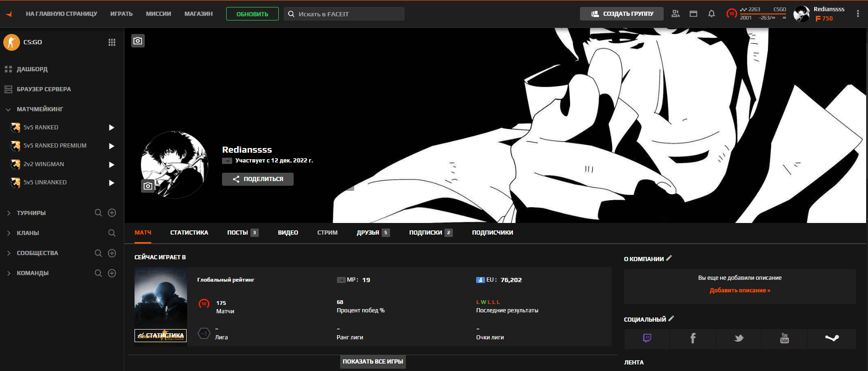Switch to the ПОДПИСЧИКИ tab
The width and height of the screenshot is (868, 371).
click(492, 233)
